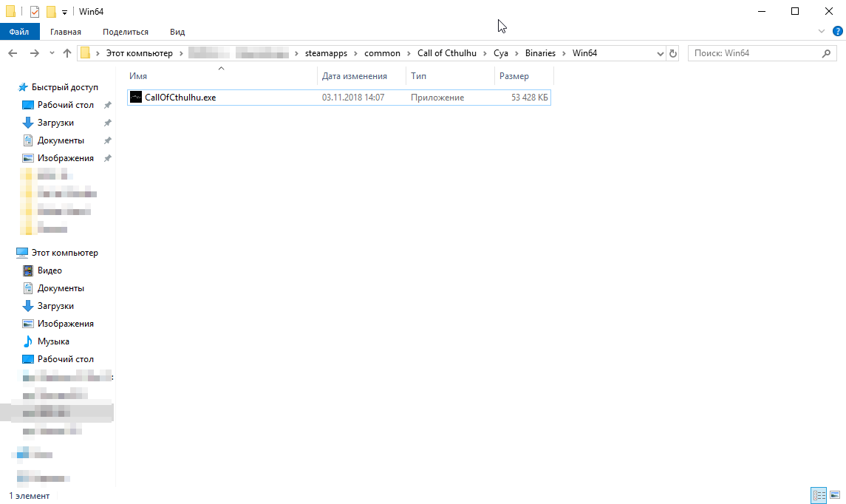Click pin icon next to Загрузки
This screenshot has height=504, width=846.
coord(107,123)
